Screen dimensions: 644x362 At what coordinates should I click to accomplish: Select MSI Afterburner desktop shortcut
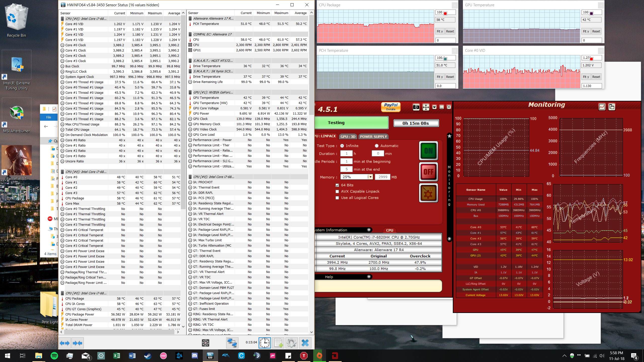click(17, 116)
